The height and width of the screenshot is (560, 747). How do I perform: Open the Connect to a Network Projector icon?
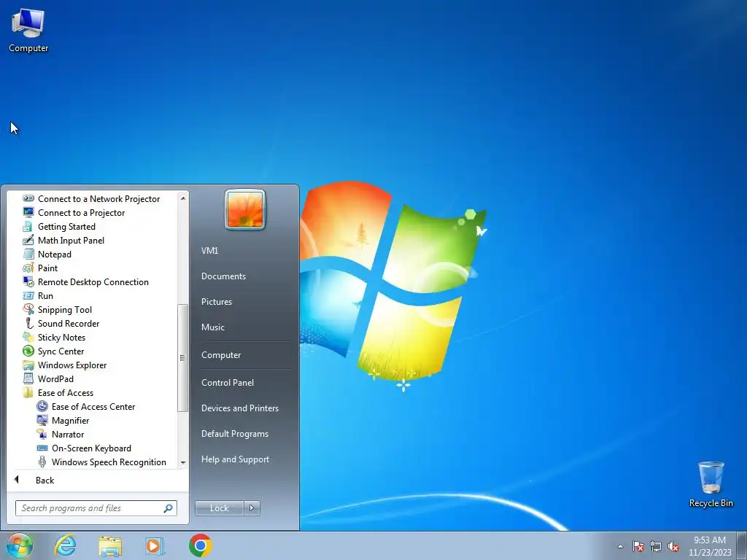pyautogui.click(x=28, y=198)
